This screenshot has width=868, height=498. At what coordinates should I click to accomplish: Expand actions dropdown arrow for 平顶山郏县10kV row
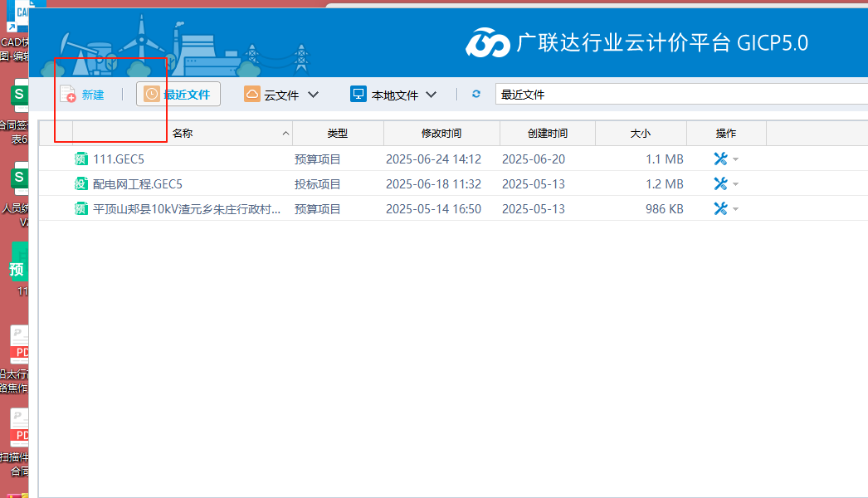[736, 209]
